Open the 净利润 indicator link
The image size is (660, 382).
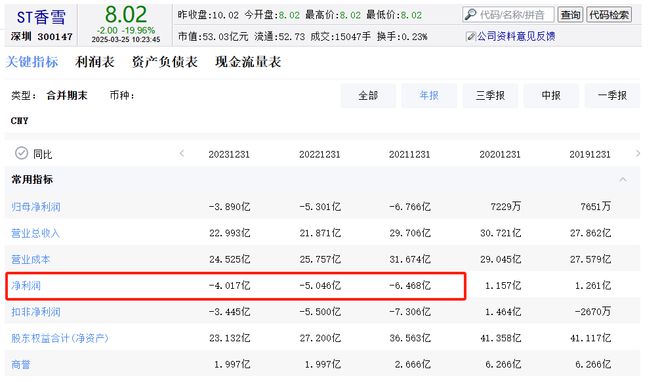coord(26,286)
